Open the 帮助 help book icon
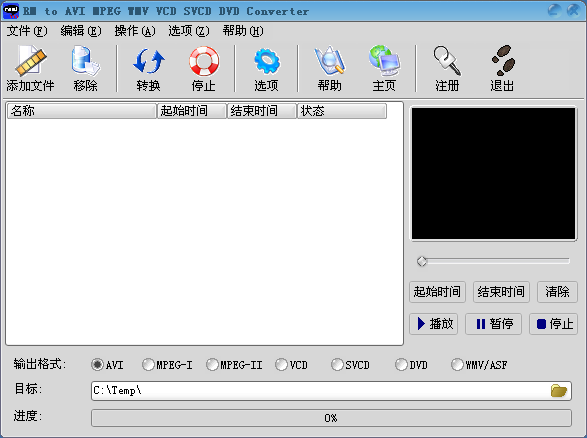The width and height of the screenshot is (587, 438). pyautogui.click(x=329, y=60)
